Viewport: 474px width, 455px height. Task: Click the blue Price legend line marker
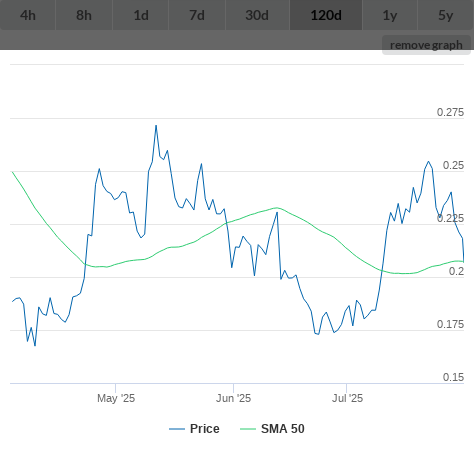click(x=177, y=429)
